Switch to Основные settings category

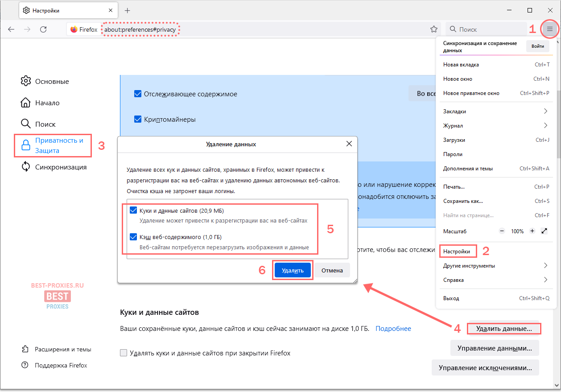52,81
